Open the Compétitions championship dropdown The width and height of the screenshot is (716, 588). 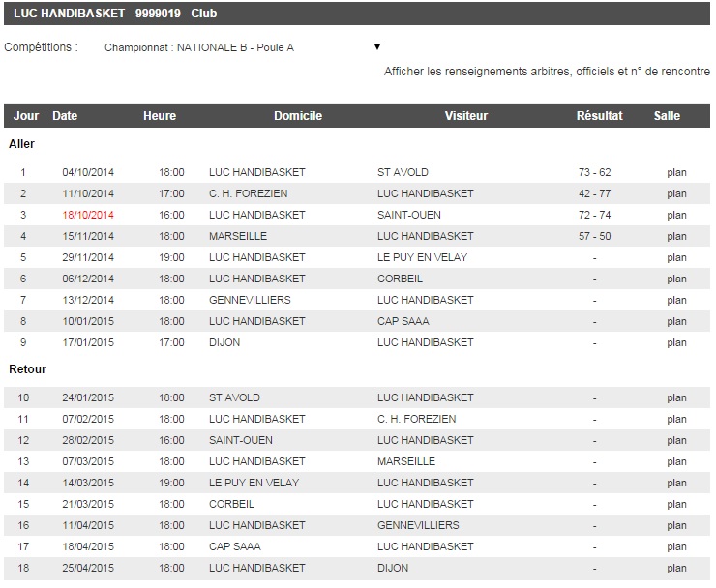[x=243, y=47]
